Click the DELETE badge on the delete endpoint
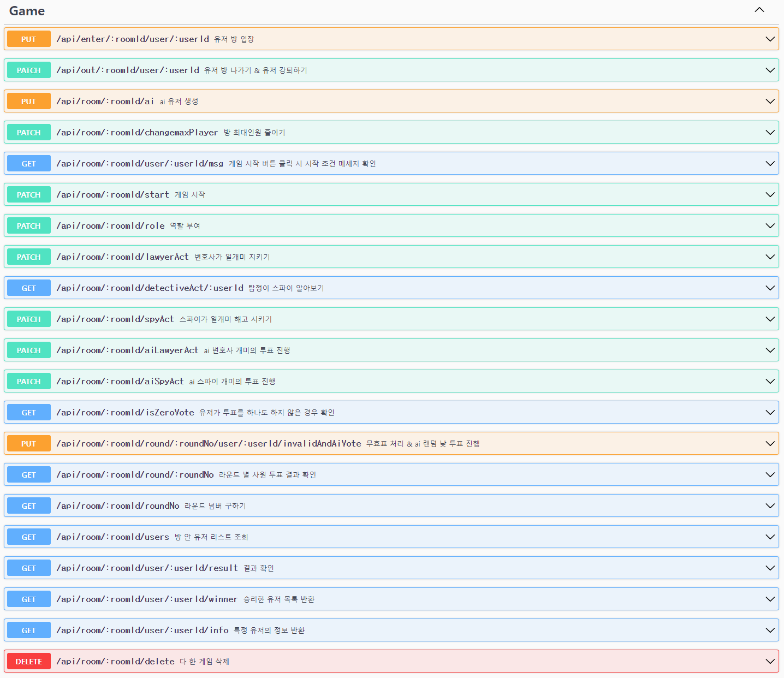The image size is (784, 678). (28, 661)
